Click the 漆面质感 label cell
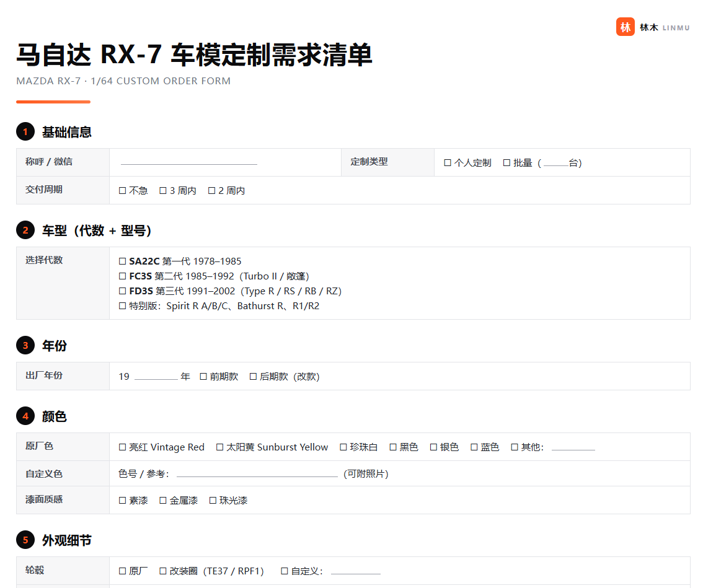Image resolution: width=703 pixels, height=588 pixels. click(x=63, y=500)
